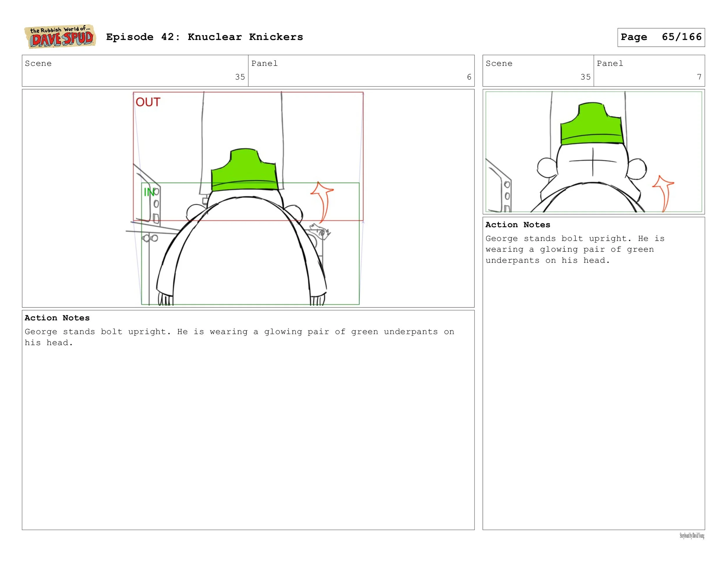Click the panel number 7

(699, 77)
